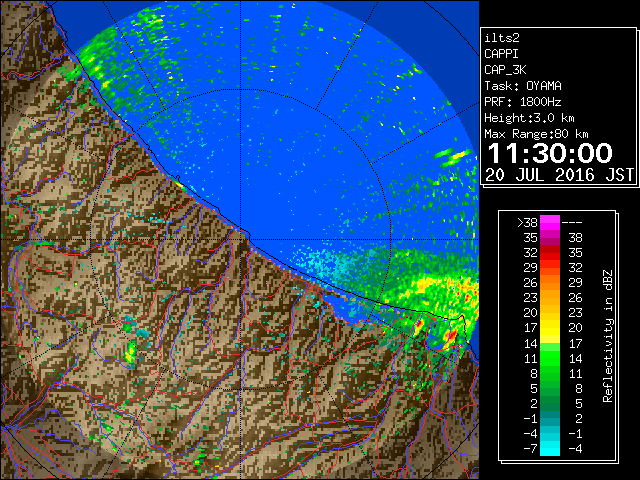
Task: Click the red 32 to 35 legend swatch
Action: click(550, 253)
